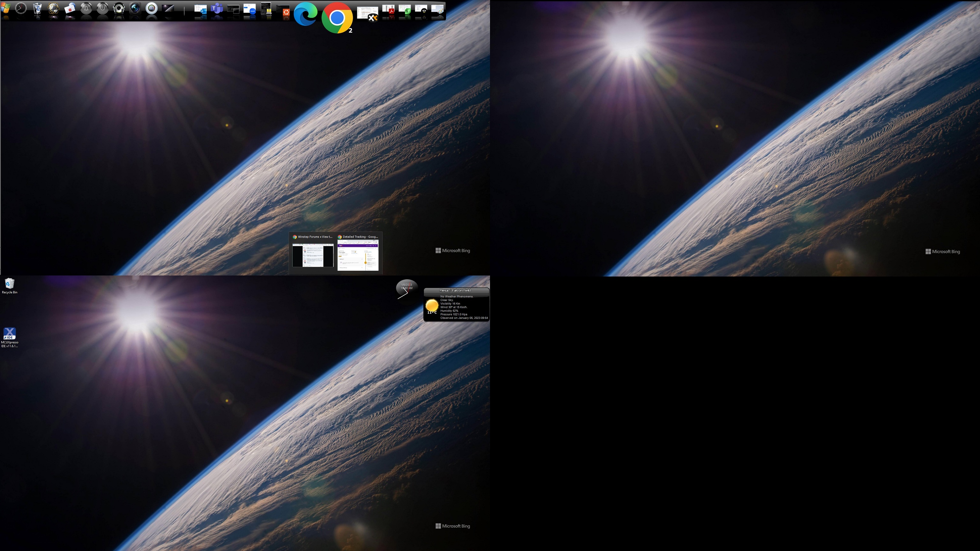Switch to Microsoft Teams in dock
Image resolution: width=980 pixels, height=551 pixels.
217,9
